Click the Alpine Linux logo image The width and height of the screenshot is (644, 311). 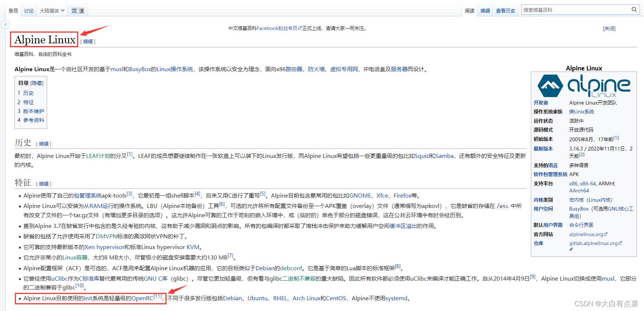pos(584,86)
